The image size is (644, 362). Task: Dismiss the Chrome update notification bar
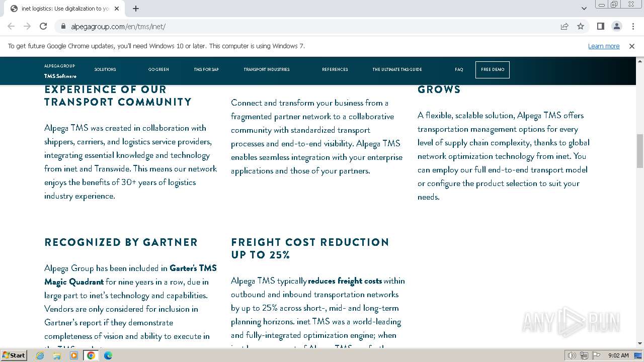[632, 46]
